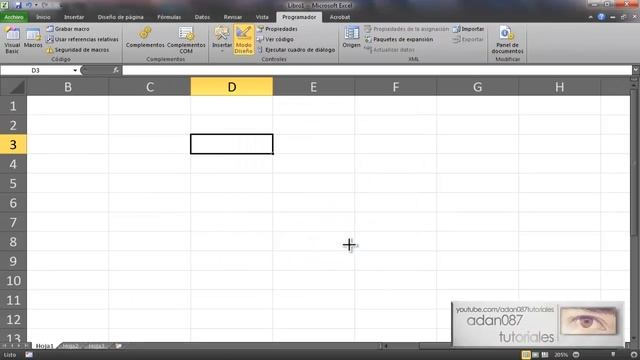Switch to the Datos tab
Viewport: 640px width, 360px height.
pos(202,17)
